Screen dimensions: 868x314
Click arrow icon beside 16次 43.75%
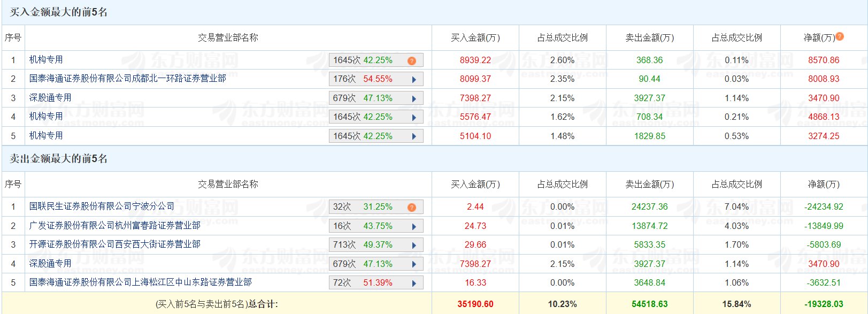(414, 227)
